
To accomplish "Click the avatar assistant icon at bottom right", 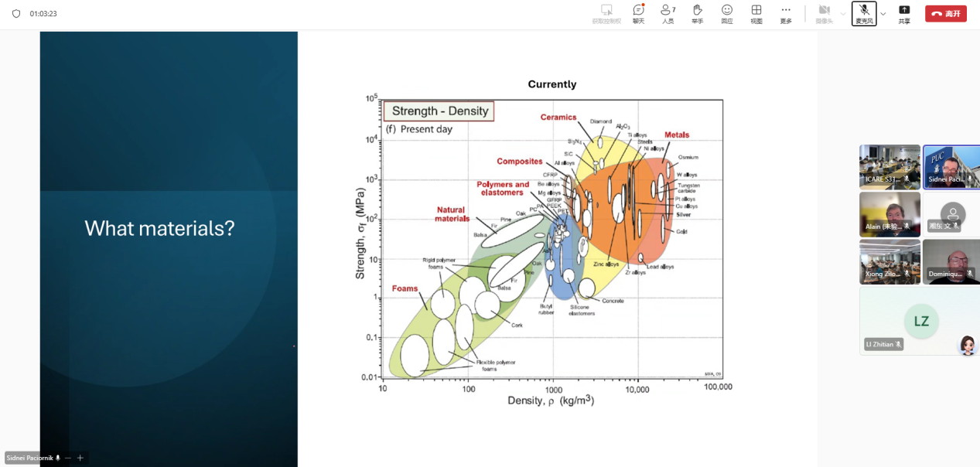I will [967, 345].
